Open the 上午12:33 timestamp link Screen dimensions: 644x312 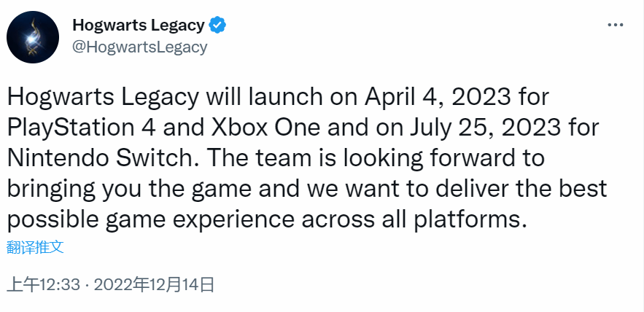pyautogui.click(x=44, y=284)
